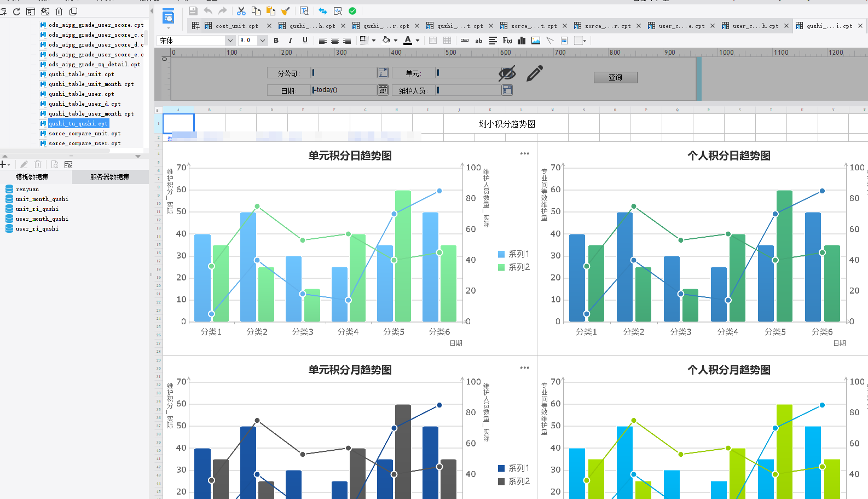Click the trash icon above file tree
Screen dimensions: 868x499
[59, 12]
